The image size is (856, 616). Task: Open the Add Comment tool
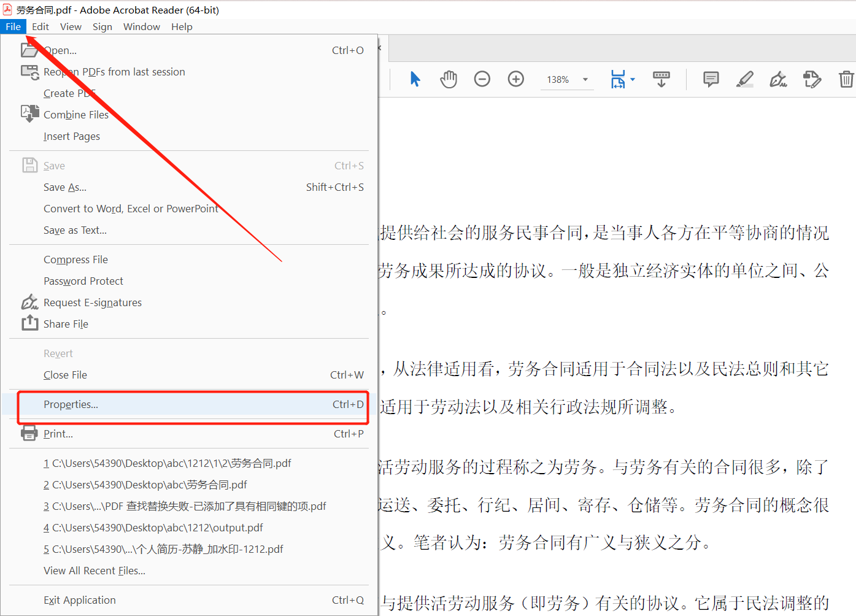click(710, 79)
